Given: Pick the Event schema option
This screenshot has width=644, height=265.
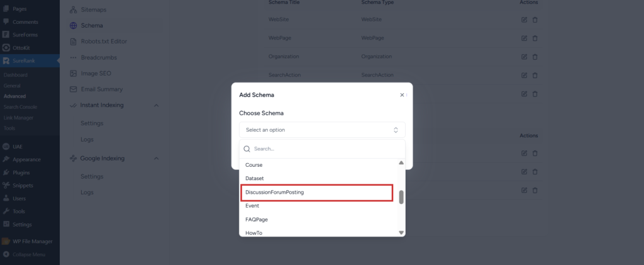Looking at the screenshot, I should (252, 206).
